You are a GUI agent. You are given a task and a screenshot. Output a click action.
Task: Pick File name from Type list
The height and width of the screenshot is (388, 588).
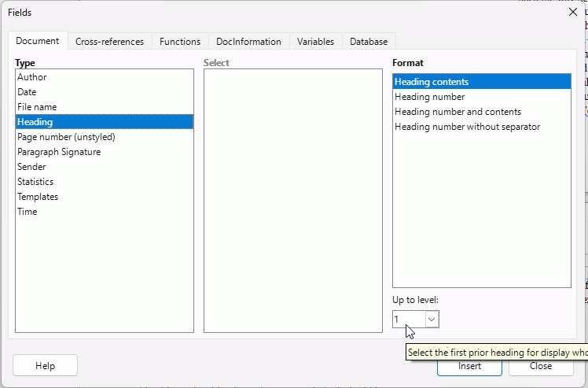click(37, 107)
